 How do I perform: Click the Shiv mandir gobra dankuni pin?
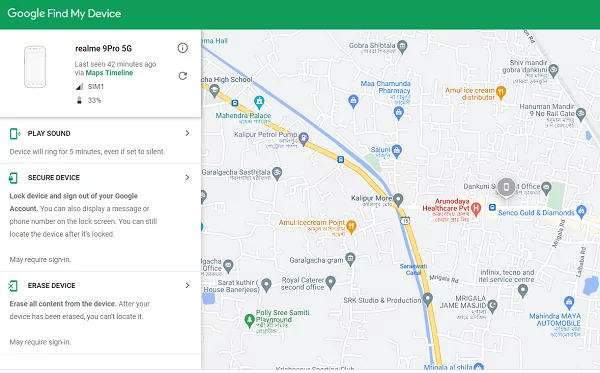pos(553,70)
